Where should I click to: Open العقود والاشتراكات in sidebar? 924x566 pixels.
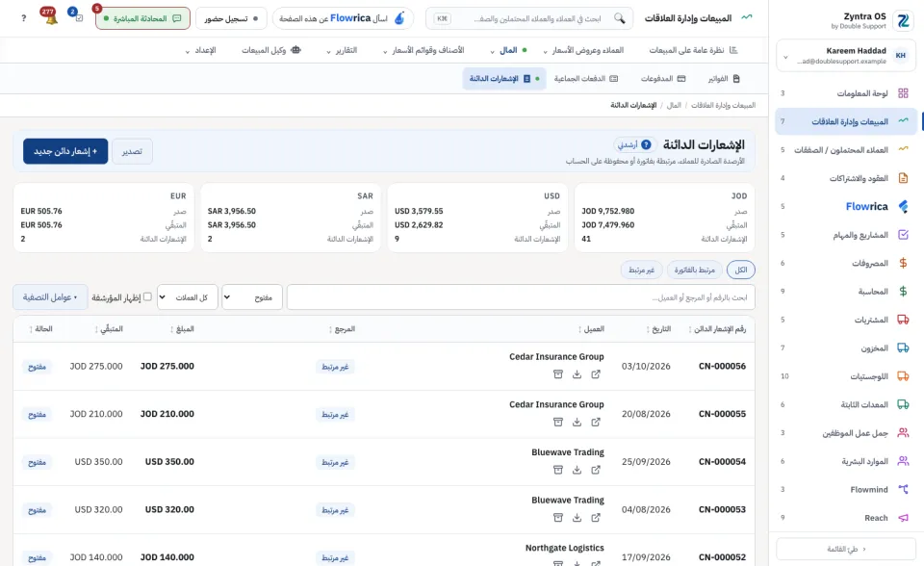pos(846,178)
